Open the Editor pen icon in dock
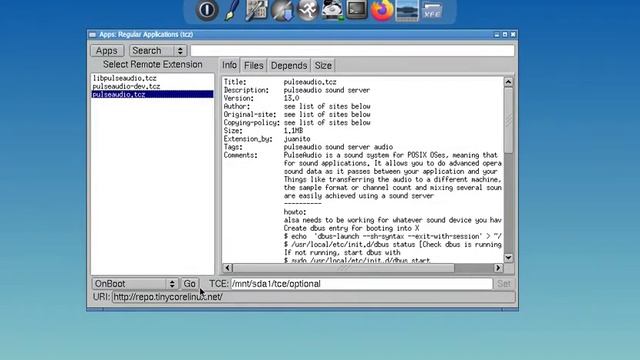 pos(232,10)
